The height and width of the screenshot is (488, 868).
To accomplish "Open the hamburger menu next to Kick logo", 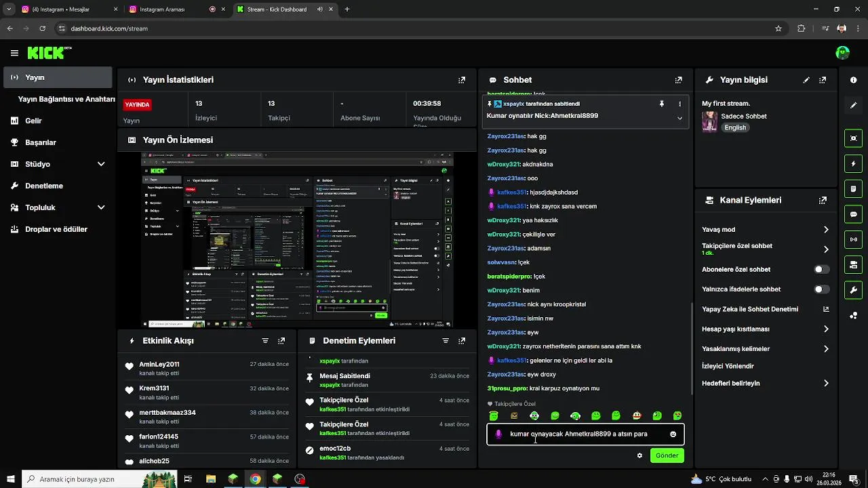I will coord(14,53).
